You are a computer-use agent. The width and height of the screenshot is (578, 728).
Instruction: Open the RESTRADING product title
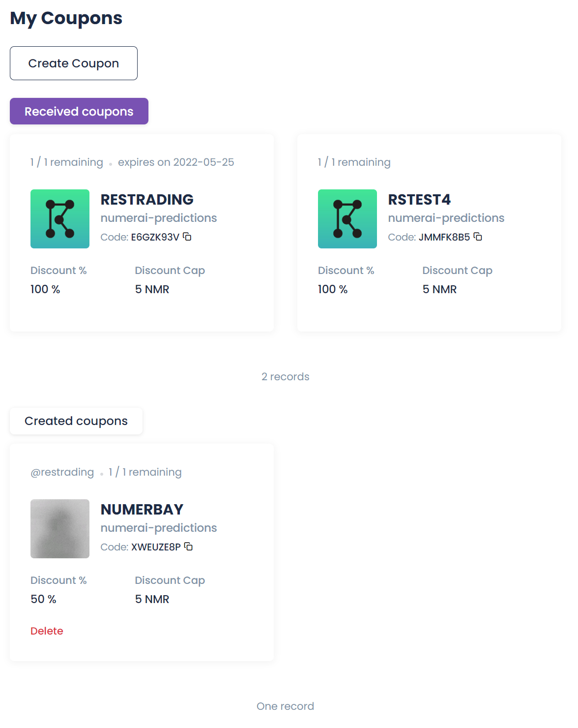coord(147,200)
